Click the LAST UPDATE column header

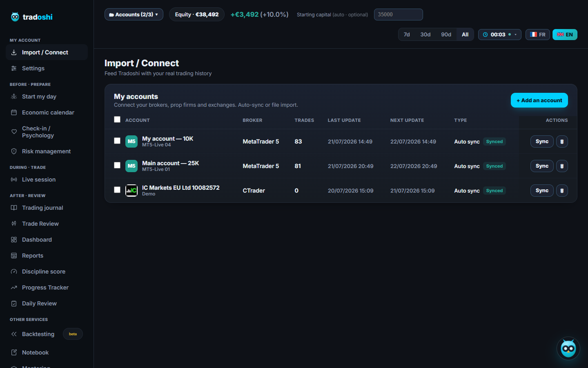(344, 120)
